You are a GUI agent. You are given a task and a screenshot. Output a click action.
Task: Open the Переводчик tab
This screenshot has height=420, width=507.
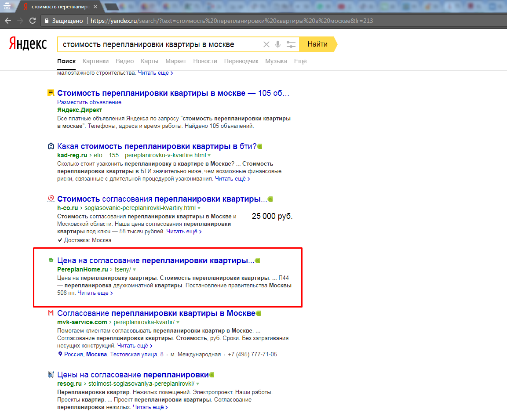241,61
